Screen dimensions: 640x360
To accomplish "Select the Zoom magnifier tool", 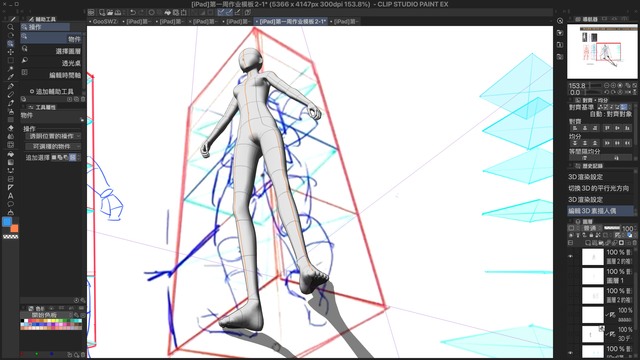I will [x=11, y=27].
